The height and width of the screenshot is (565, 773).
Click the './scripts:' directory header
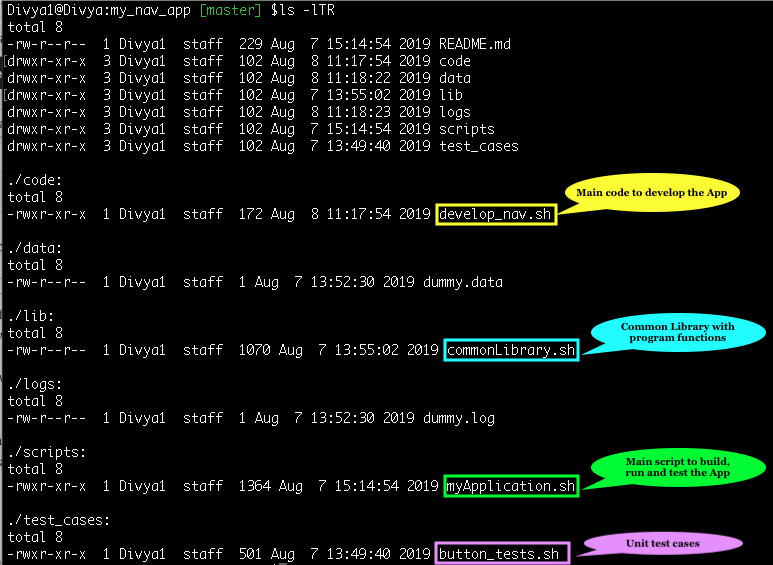(46, 452)
